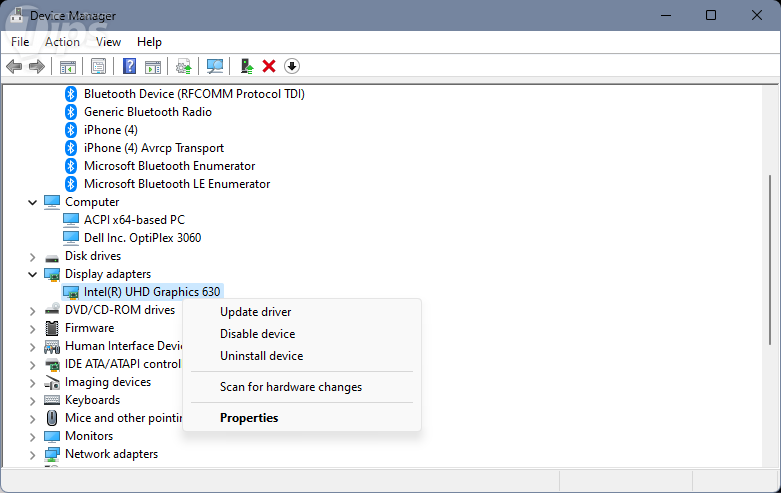This screenshot has width=781, height=494.
Task: Click the Forward arrow toolbar icon
Action: [37, 66]
